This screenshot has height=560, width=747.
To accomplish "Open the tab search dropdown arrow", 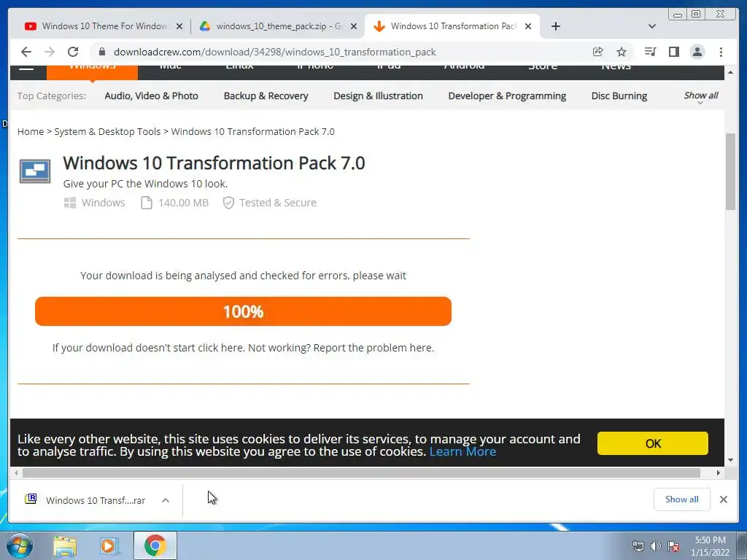I will [652, 26].
